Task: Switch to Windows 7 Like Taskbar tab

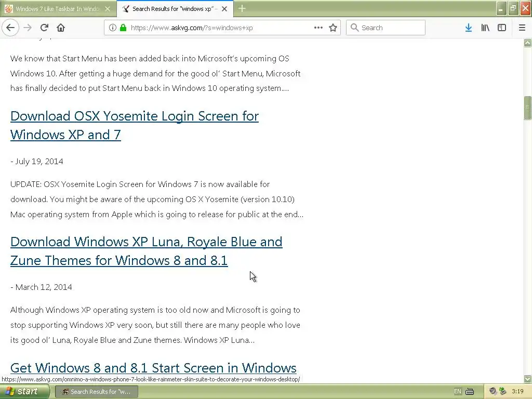Action: 58,9
